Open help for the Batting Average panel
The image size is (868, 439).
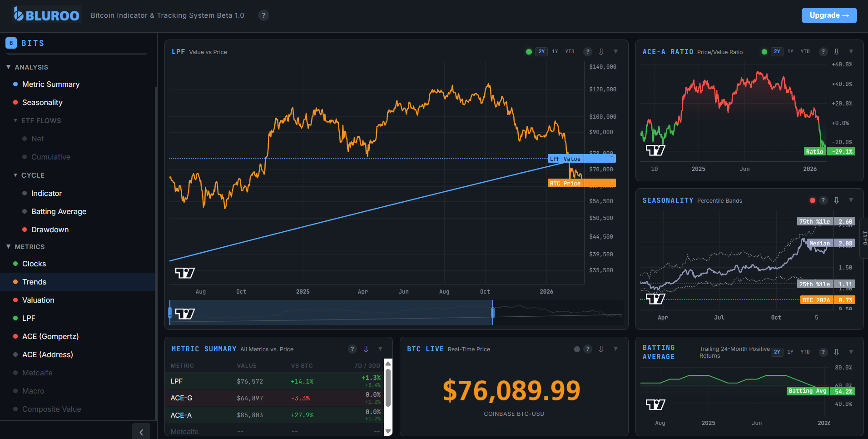coord(823,352)
